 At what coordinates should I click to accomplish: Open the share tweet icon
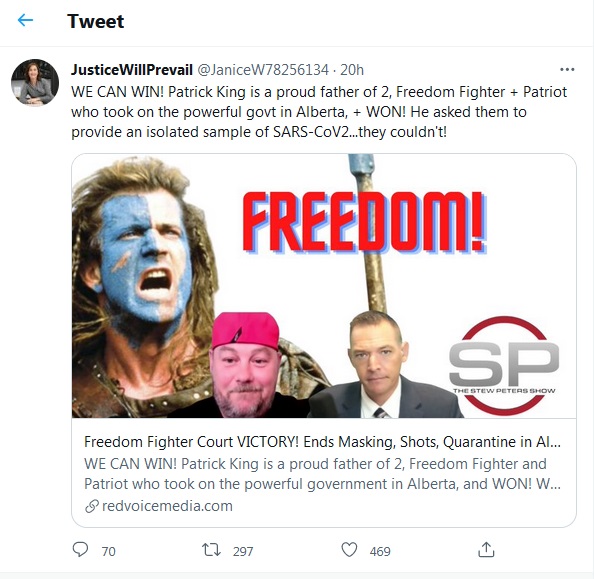486,549
